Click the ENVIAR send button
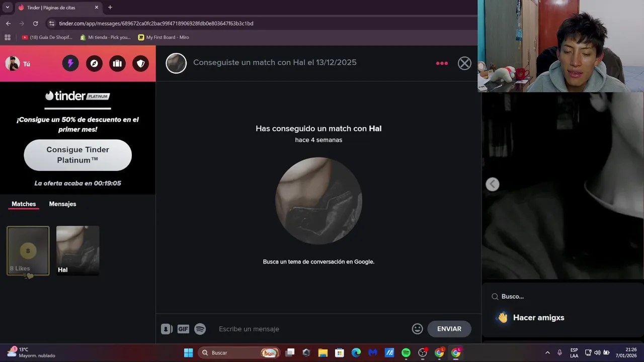 [x=449, y=329]
